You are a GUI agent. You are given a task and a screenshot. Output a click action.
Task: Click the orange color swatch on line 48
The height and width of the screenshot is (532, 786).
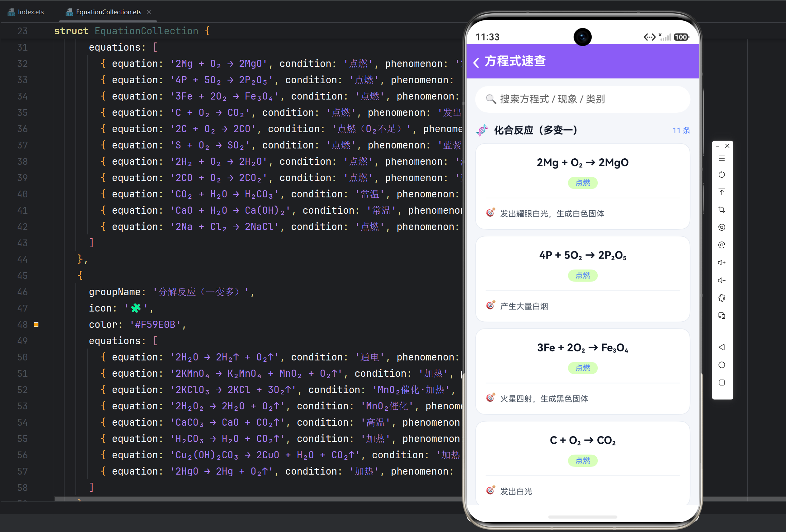[36, 324]
